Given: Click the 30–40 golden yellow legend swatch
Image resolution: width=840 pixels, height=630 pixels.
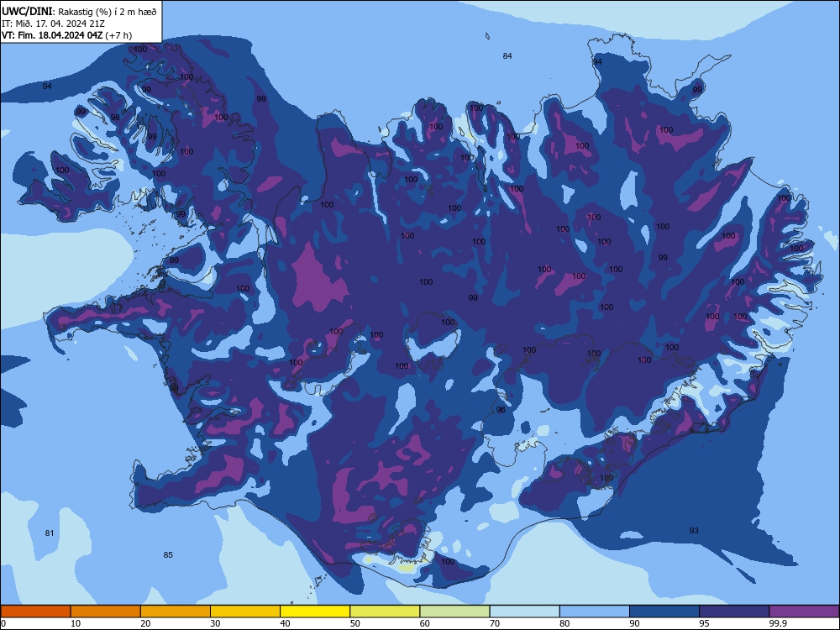Looking at the screenshot, I should click(x=245, y=612).
